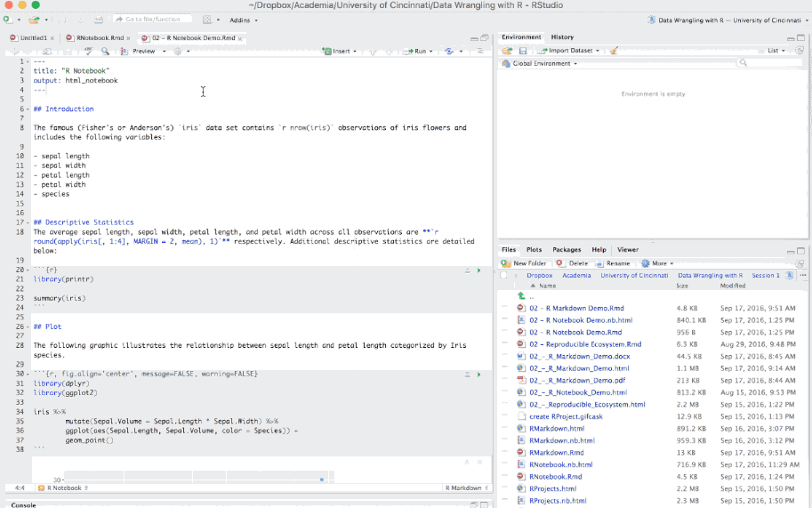Open the More dropdown in Files pane
The height and width of the screenshot is (508, 812).
click(x=657, y=263)
